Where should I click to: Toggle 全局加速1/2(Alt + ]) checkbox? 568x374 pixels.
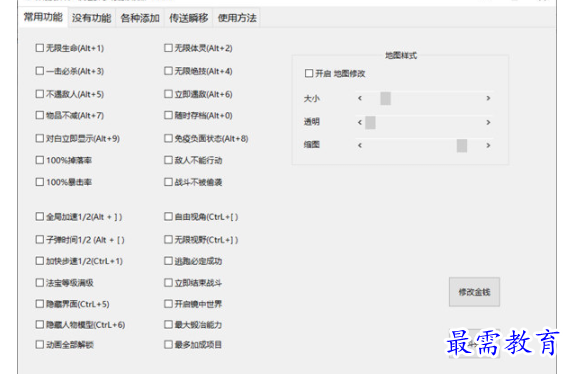coord(40,217)
